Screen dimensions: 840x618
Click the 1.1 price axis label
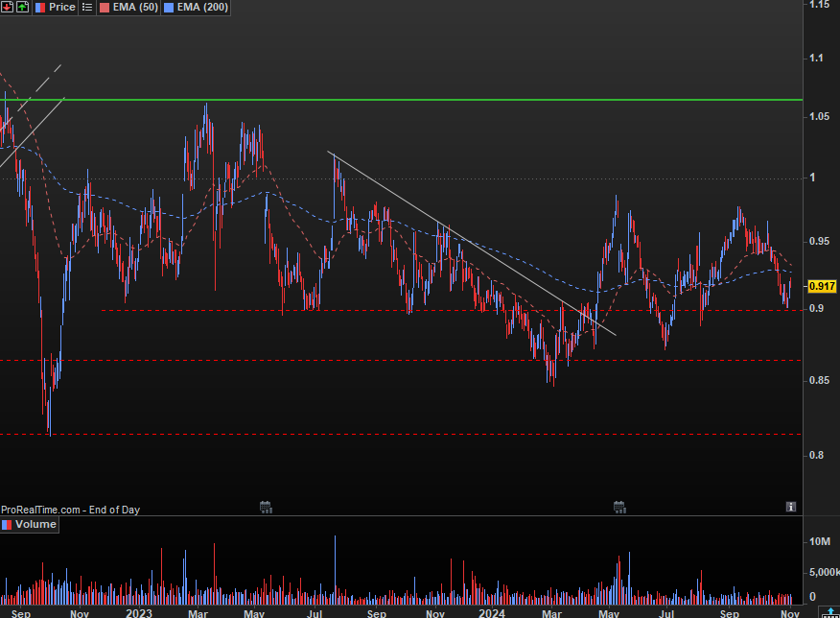click(x=816, y=58)
